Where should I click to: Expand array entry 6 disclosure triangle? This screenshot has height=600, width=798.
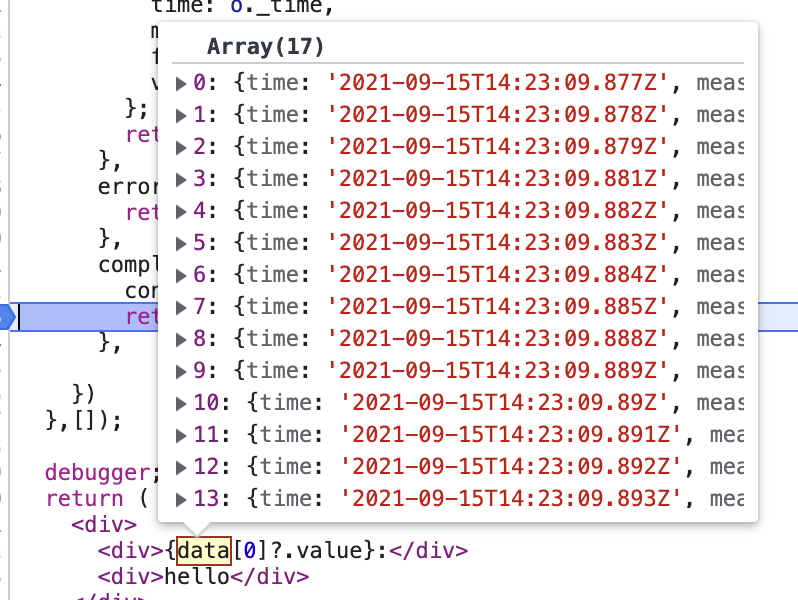181,275
